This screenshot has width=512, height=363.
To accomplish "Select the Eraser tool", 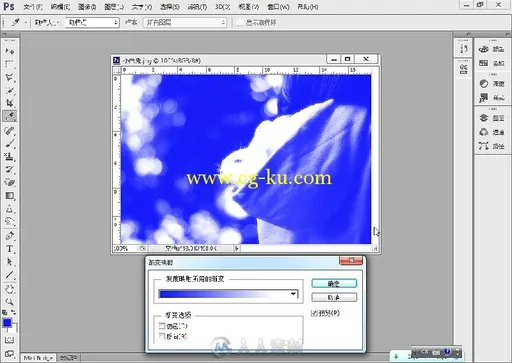I will coord(10,182).
